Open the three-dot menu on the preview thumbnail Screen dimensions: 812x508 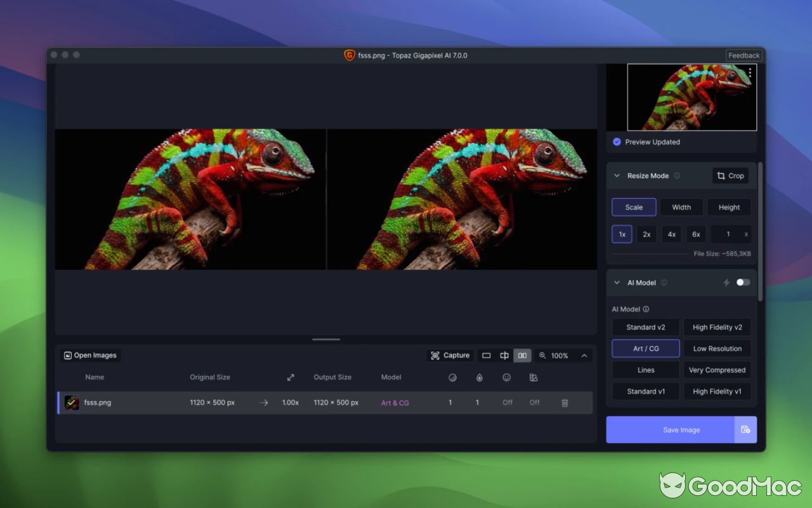pyautogui.click(x=750, y=73)
